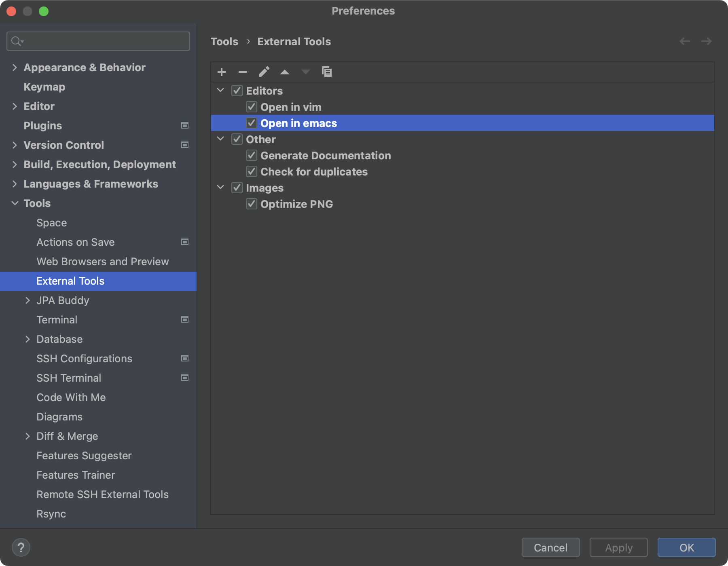Uncheck the Generate Documentation tool
This screenshot has width=728, height=566.
[x=251, y=155]
